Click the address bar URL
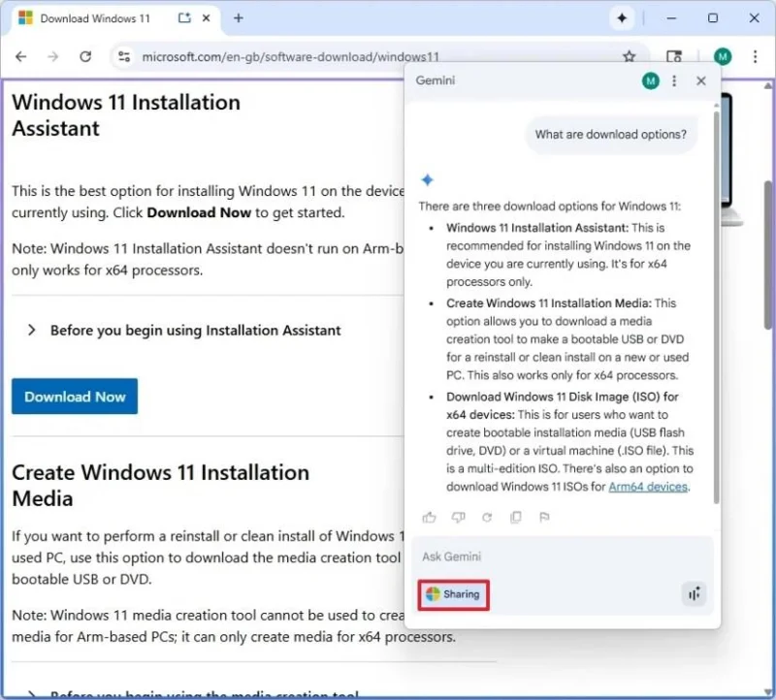 290,57
